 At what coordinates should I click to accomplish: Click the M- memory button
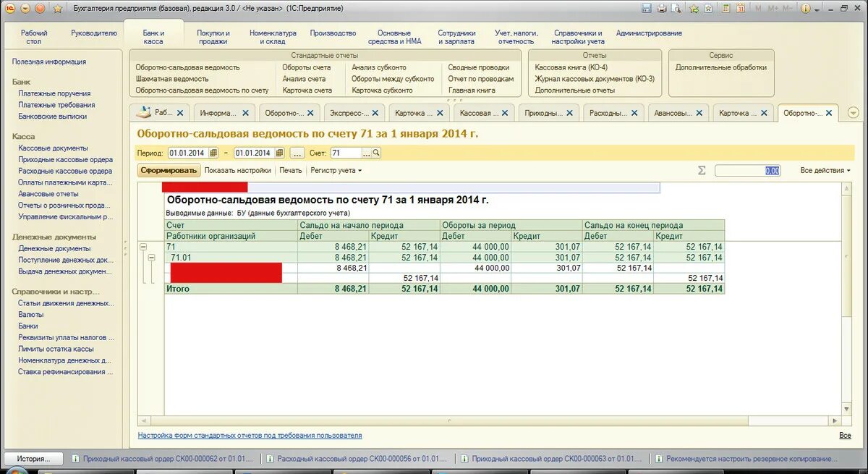(787, 9)
